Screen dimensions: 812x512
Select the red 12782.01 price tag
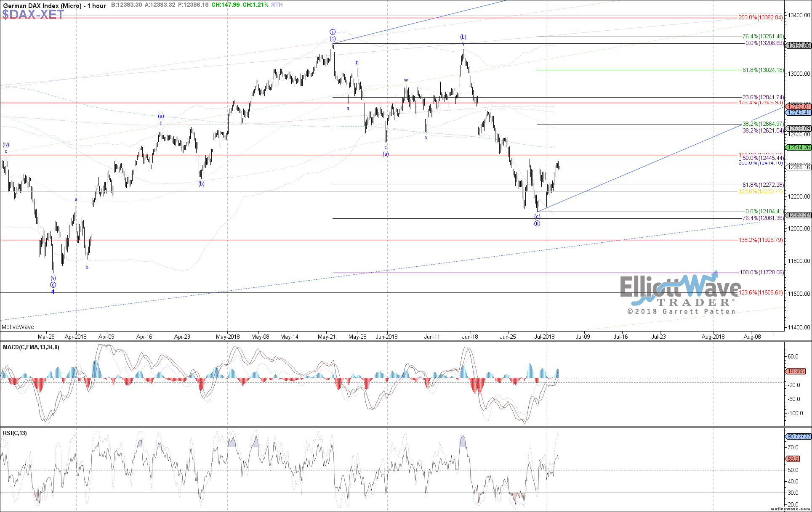tap(799, 107)
